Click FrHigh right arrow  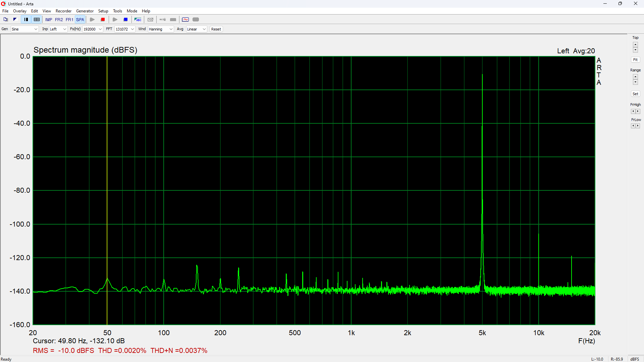point(638,111)
